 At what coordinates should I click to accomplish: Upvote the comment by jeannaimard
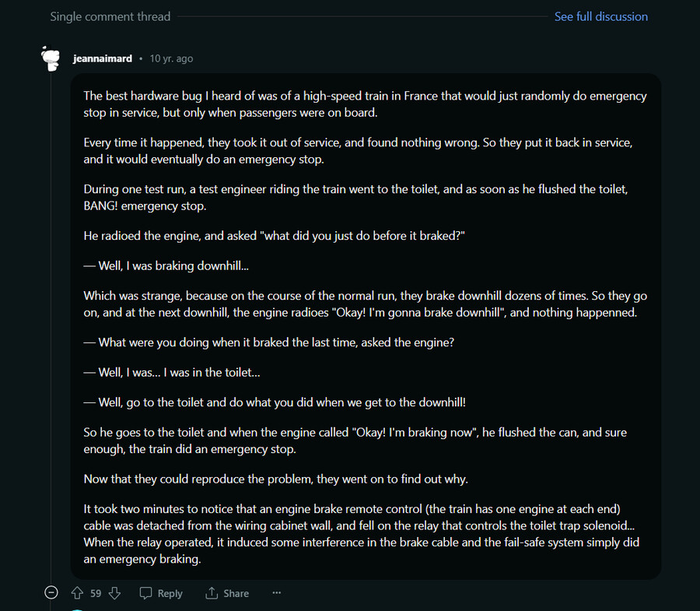click(77, 593)
